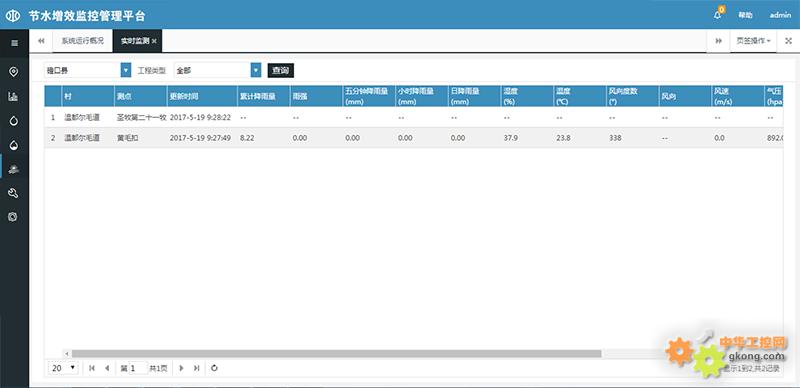
Task: Expand the county selection dropdown arrow
Action: pos(126,70)
